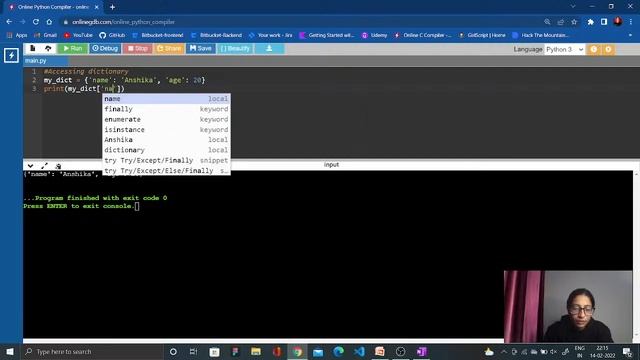
Task: Open the Apps bookmark
Action: pyautogui.click(x=17, y=36)
